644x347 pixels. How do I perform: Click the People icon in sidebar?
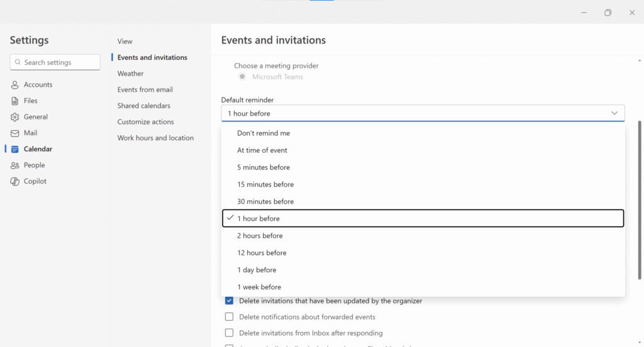click(x=15, y=165)
